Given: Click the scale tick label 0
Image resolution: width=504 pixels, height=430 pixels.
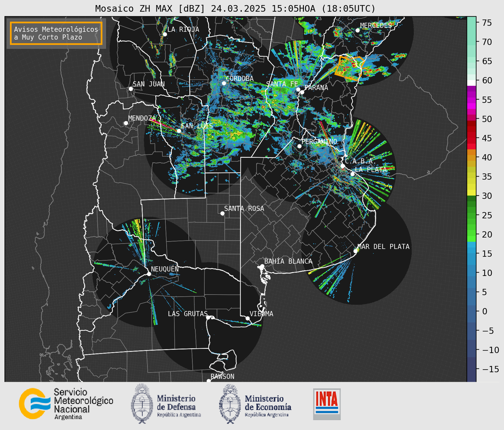Looking at the screenshot, I should click(485, 311).
